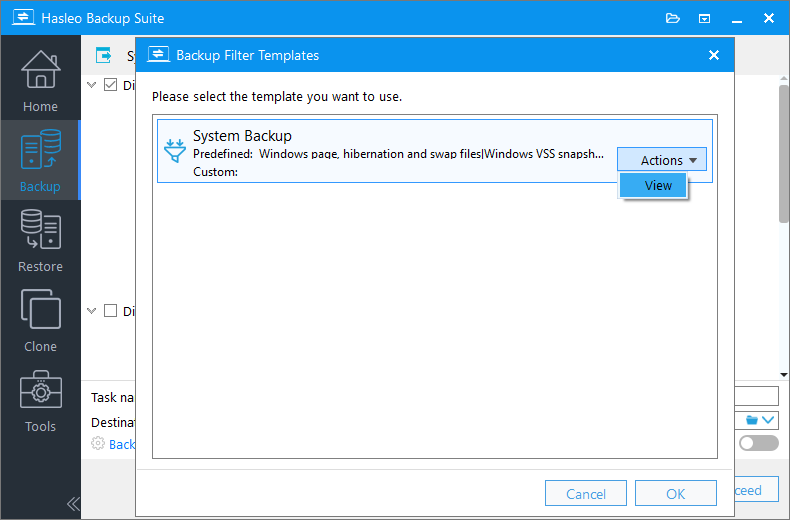Click the Predefined filters description text
The image size is (790, 520).
point(398,154)
